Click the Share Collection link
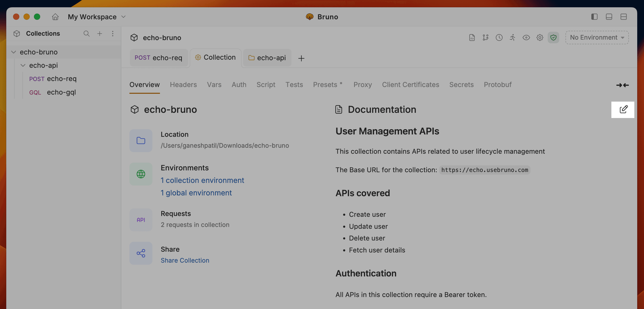644x309 pixels. [185, 260]
